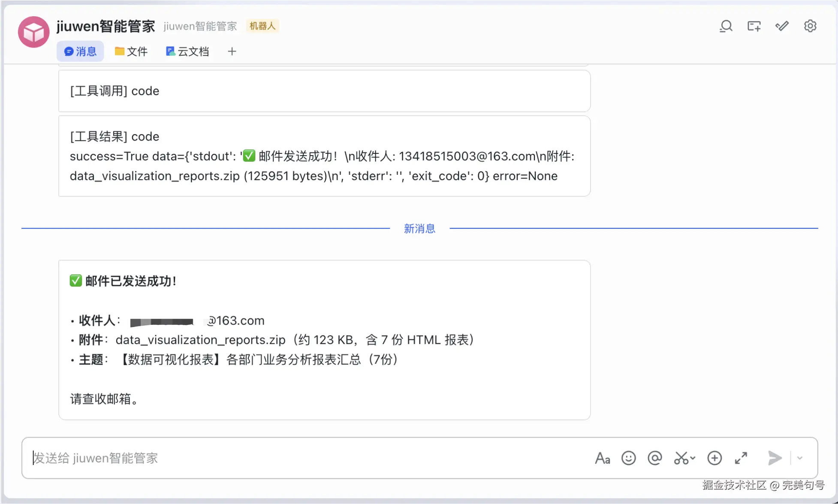
Task: Expand the message editor
Action: [x=741, y=458]
